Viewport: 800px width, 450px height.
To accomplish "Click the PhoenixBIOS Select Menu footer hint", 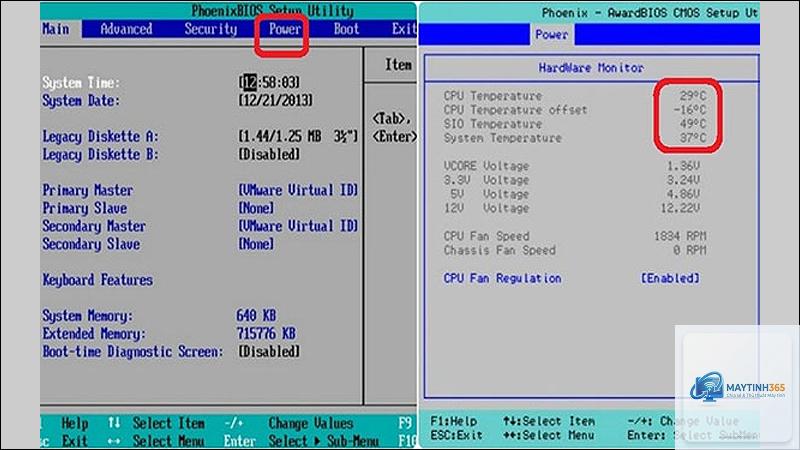I will point(168,441).
